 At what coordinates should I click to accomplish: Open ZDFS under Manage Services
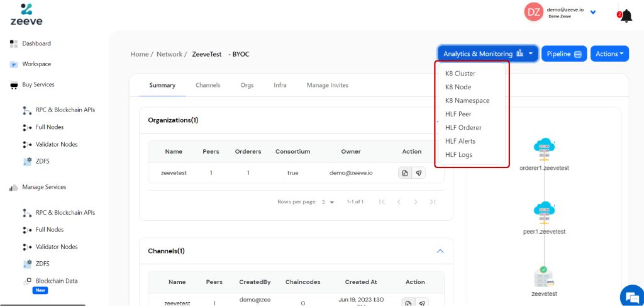click(x=43, y=263)
